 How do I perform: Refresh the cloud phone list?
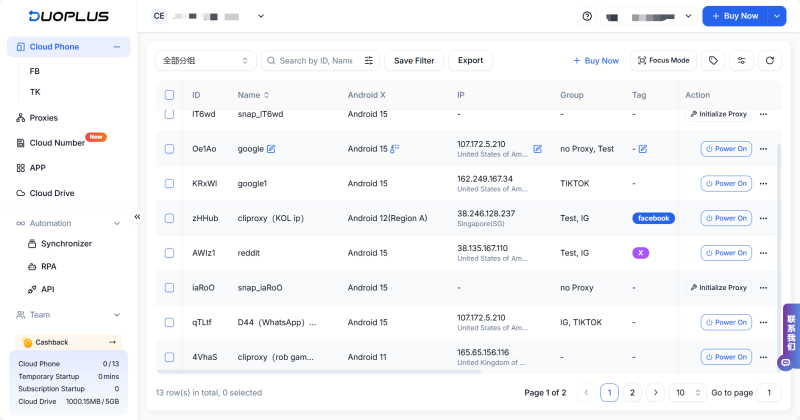pyautogui.click(x=769, y=61)
